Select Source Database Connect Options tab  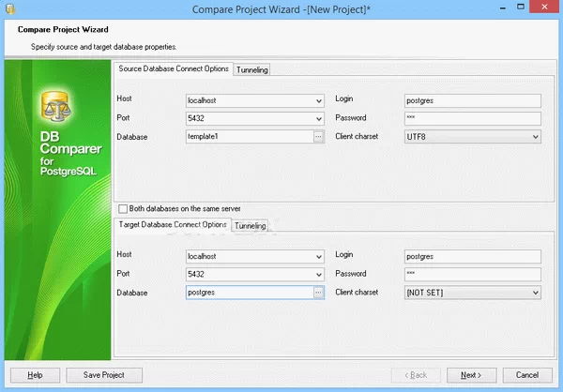(174, 68)
